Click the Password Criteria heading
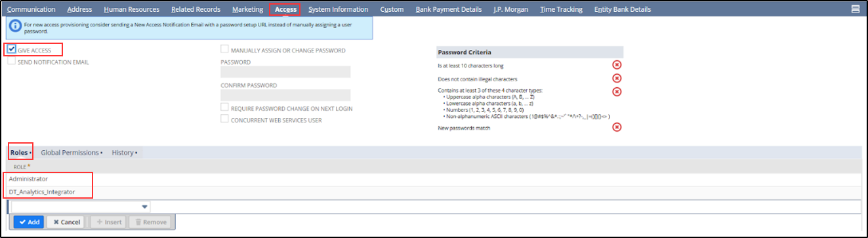 pyautogui.click(x=464, y=52)
